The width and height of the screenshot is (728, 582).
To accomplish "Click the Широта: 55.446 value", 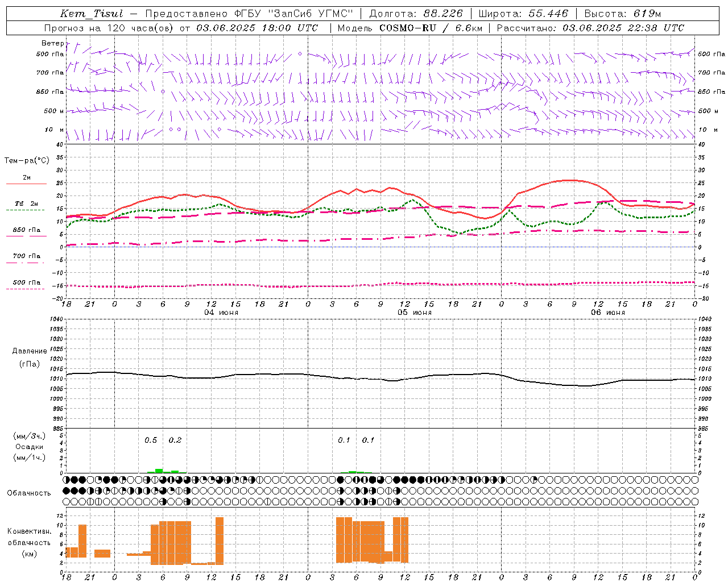I will click(x=523, y=14).
